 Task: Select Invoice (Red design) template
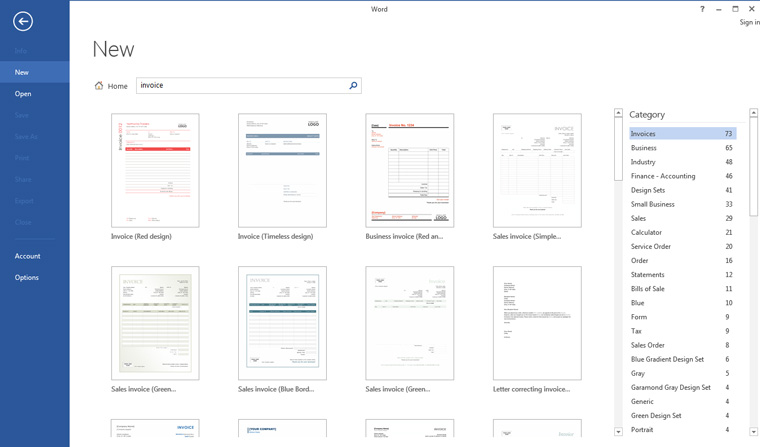pos(155,170)
